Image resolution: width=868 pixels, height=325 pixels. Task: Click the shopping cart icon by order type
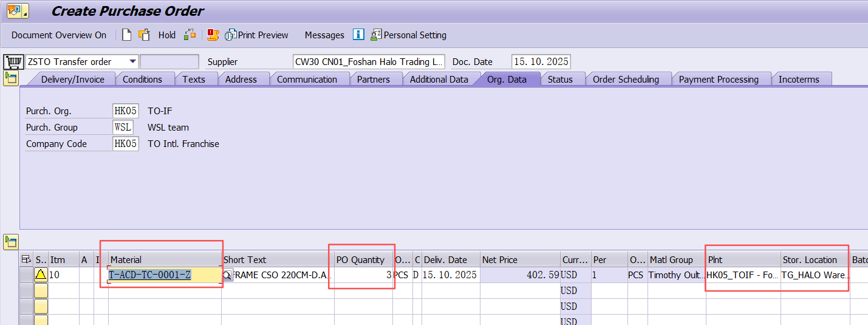tap(13, 62)
